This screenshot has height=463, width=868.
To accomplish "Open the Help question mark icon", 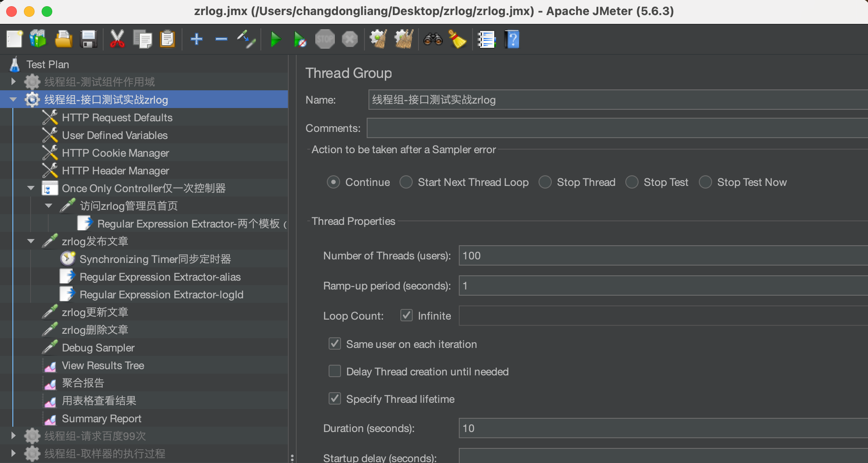I will click(x=512, y=39).
